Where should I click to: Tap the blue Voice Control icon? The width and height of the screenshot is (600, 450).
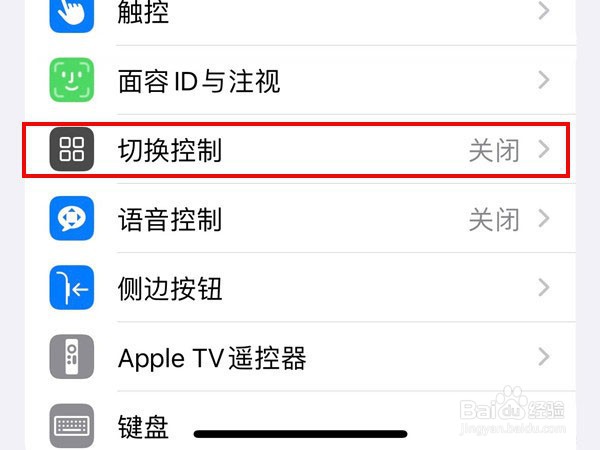point(72,218)
